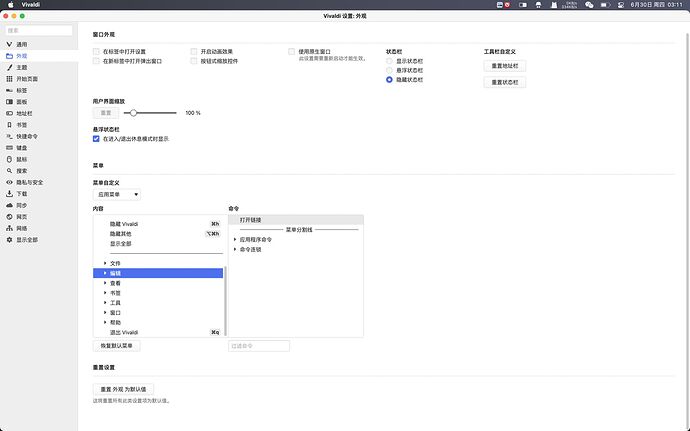
Task: Go to 书签 (Bookmarks) settings via sidebar icon
Action: pos(9,124)
